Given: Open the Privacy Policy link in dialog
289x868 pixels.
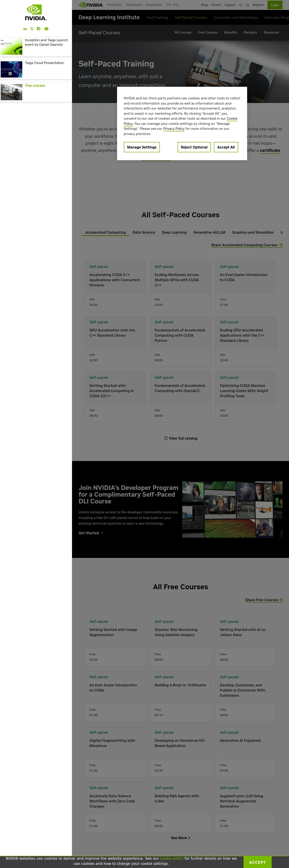Looking at the screenshot, I should pyautogui.click(x=174, y=129).
